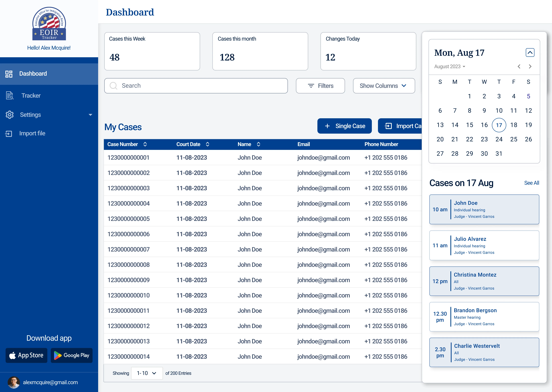The height and width of the screenshot is (392, 552).
Task: Open the Tracker menu item
Action: (x=31, y=96)
